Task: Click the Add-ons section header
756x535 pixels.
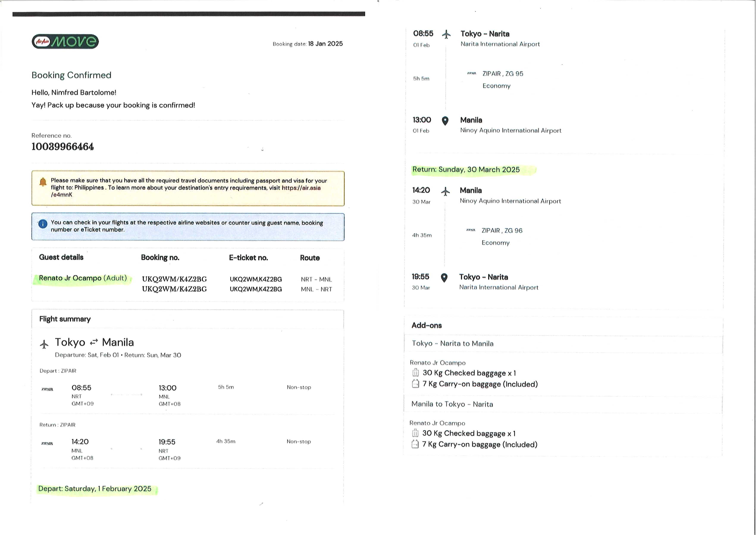Action: 426,326
